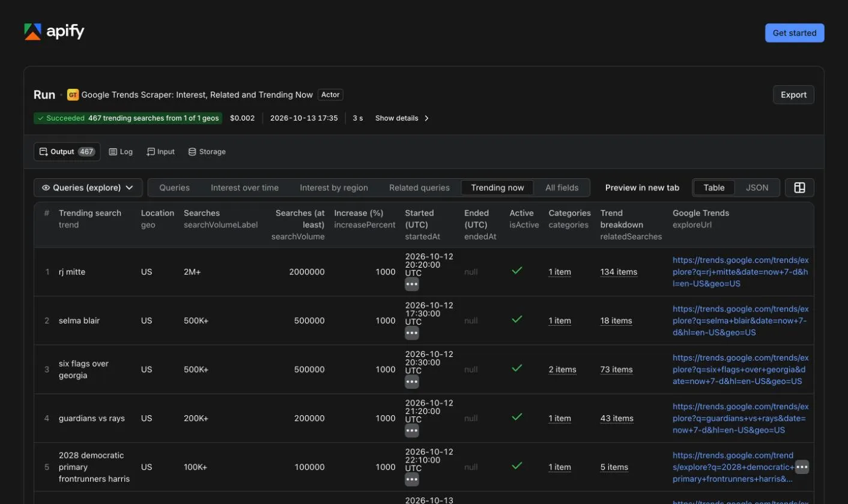This screenshot has height=504, width=848.
Task: Open the table layout columns icon button
Action: click(x=799, y=188)
